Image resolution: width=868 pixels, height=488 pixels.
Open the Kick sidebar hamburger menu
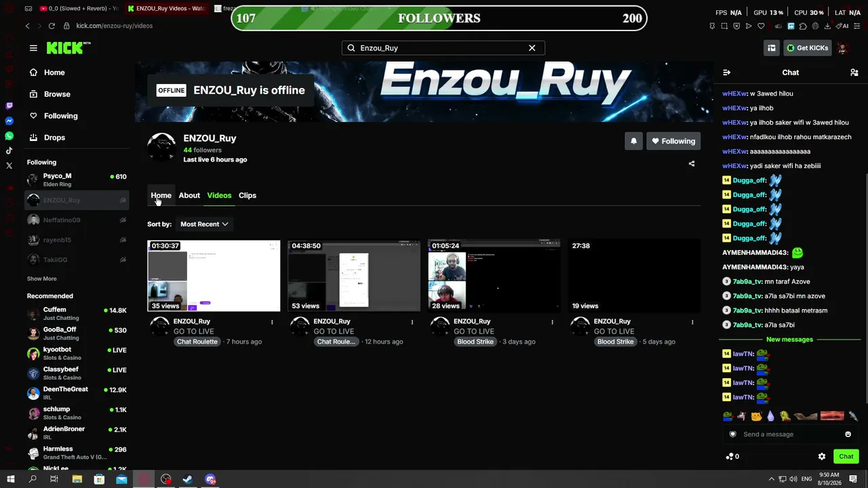click(x=33, y=48)
